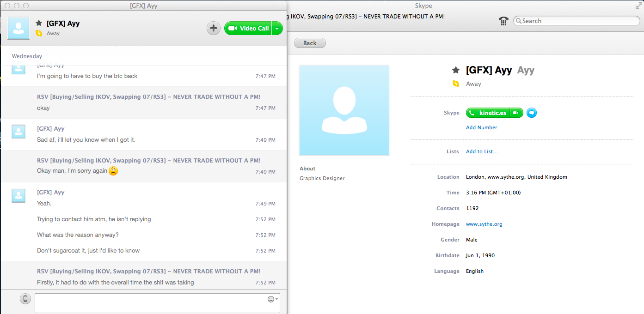This screenshot has height=314, width=644.
Task: Click the plus add-people button in chat header
Action: pos(213,28)
